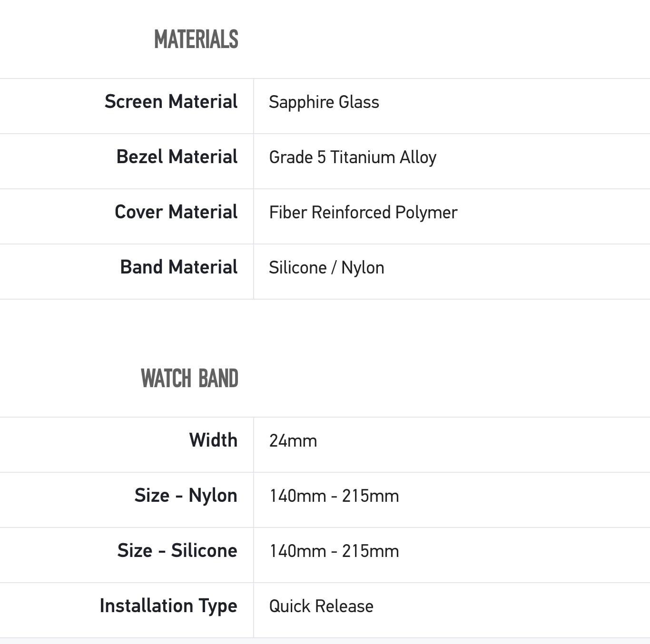Image resolution: width=650 pixels, height=644 pixels.
Task: Select the Band Material label
Action: click(178, 267)
